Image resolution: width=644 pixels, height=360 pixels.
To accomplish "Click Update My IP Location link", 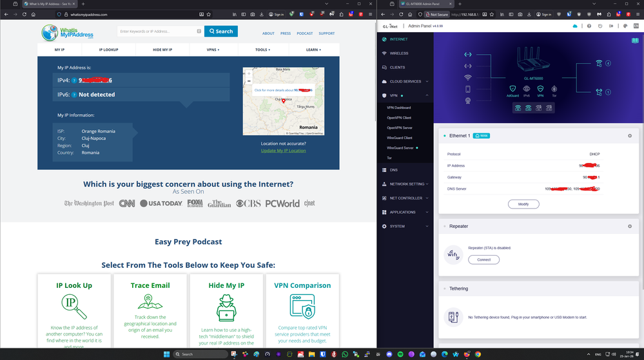I will point(284,151).
